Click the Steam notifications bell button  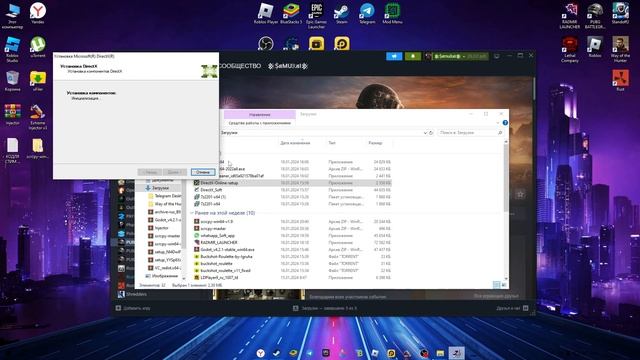pos(413,56)
